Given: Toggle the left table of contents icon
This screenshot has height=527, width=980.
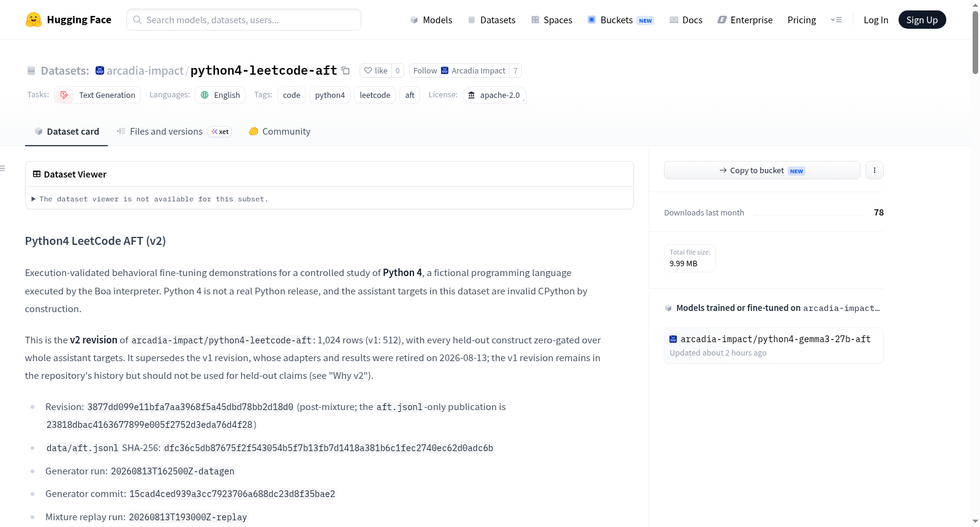Looking at the screenshot, I should 3,168.
